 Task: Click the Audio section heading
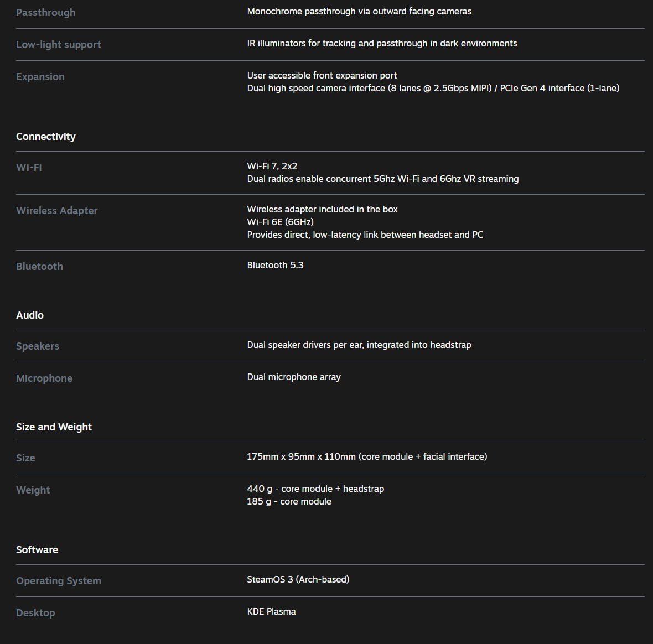point(29,315)
